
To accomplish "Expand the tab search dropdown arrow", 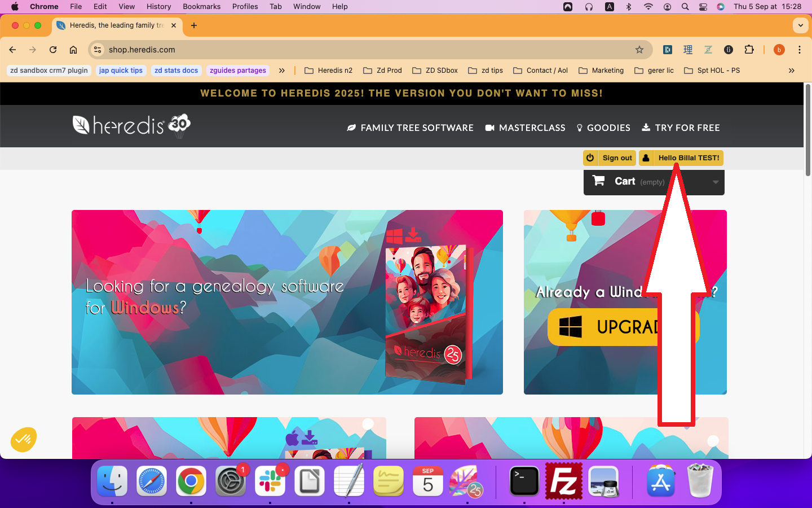I will (x=800, y=25).
